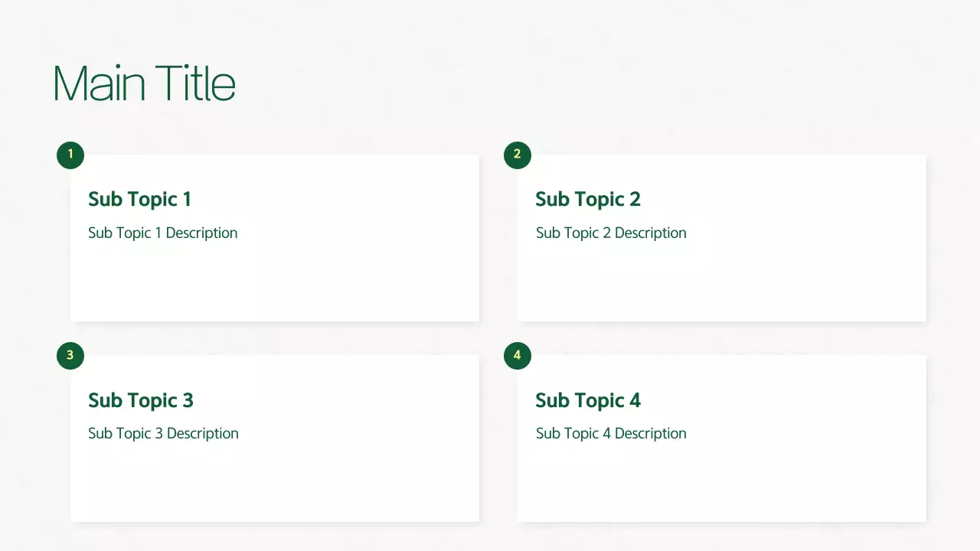Select the number 3 circle badge

[70, 355]
